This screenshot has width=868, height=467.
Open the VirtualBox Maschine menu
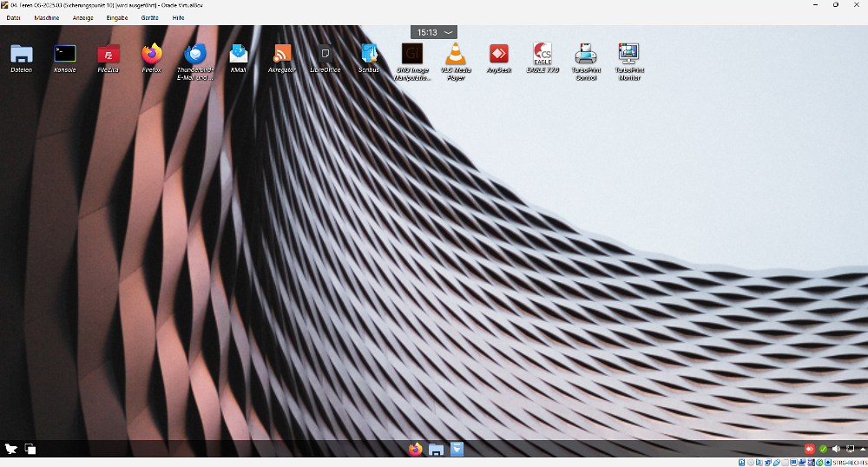pyautogui.click(x=47, y=17)
